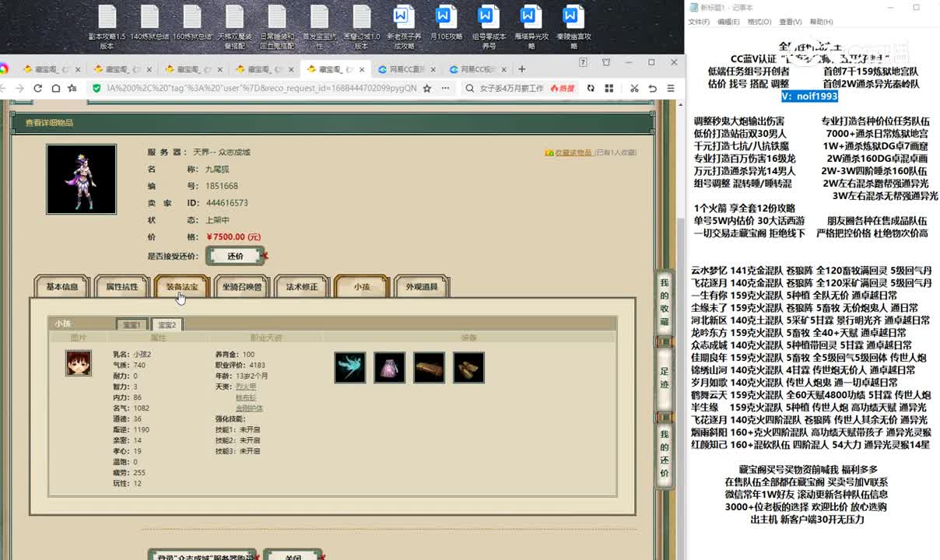
Task: Open browser hamburger main menu
Action: [670, 89]
